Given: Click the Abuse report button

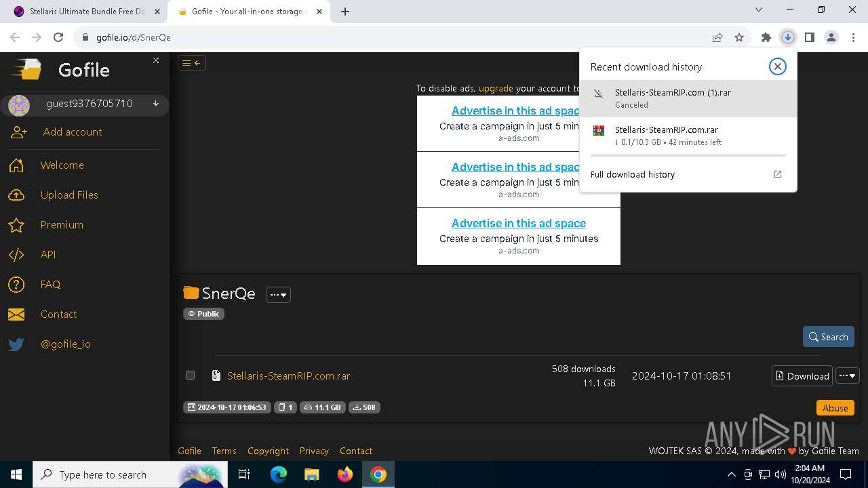Looking at the screenshot, I should [x=835, y=407].
